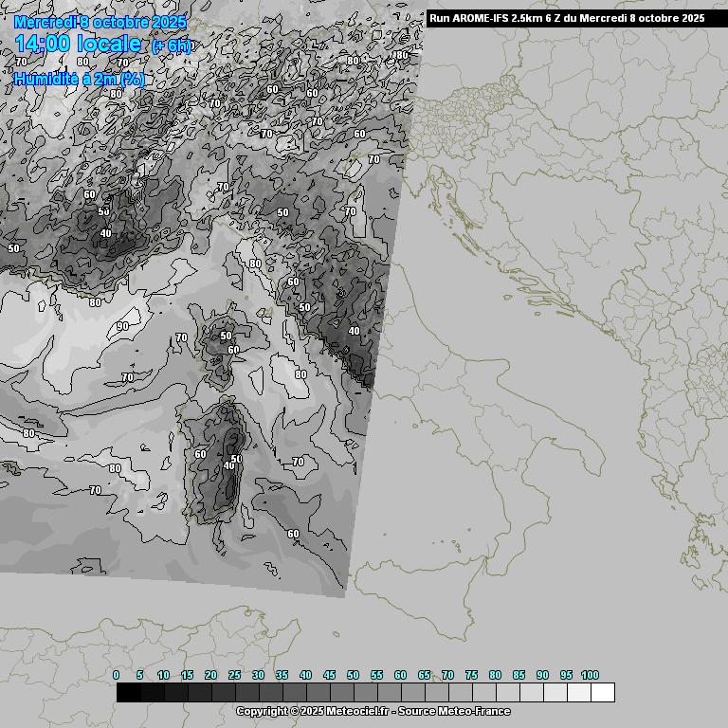Click the "Humidité à 2m (%)" title
This screenshot has width=728, height=728.
[x=80, y=80]
